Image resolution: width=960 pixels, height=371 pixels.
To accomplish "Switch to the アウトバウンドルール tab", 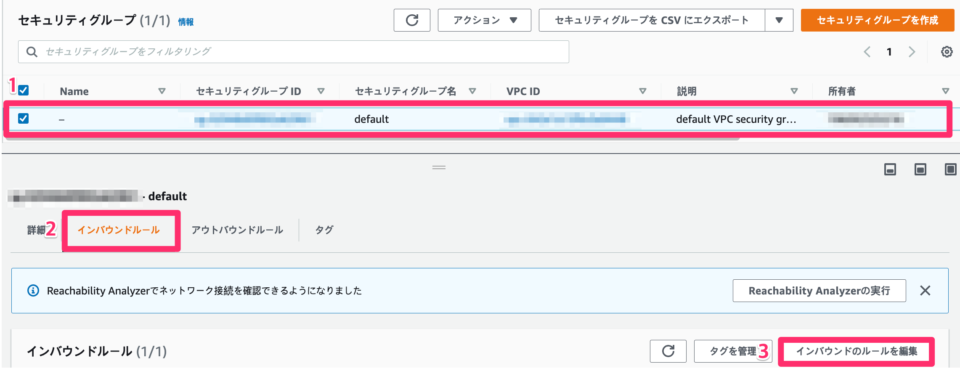I will [x=237, y=230].
